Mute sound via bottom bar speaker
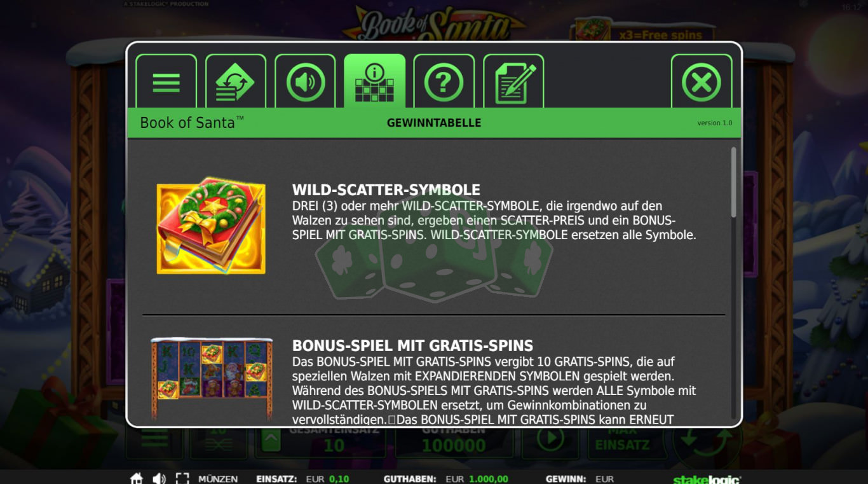 [x=159, y=478]
